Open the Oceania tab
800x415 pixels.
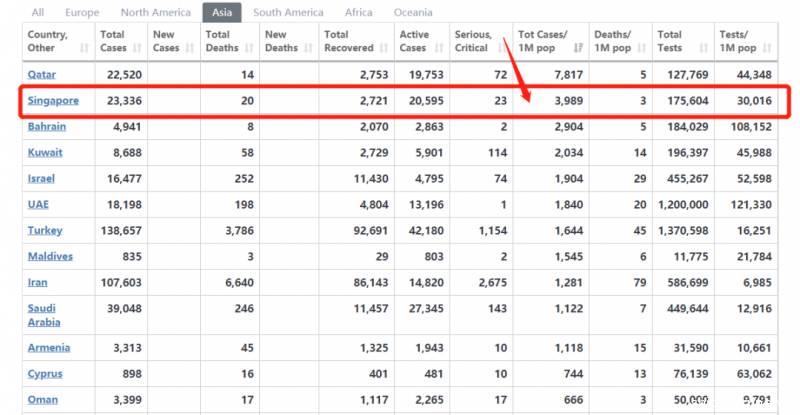coord(413,13)
